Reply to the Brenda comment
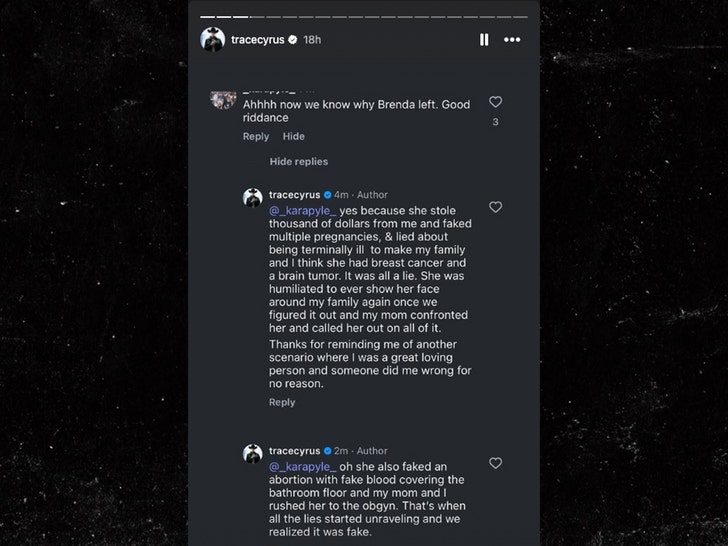The width and height of the screenshot is (728, 546). (x=256, y=137)
